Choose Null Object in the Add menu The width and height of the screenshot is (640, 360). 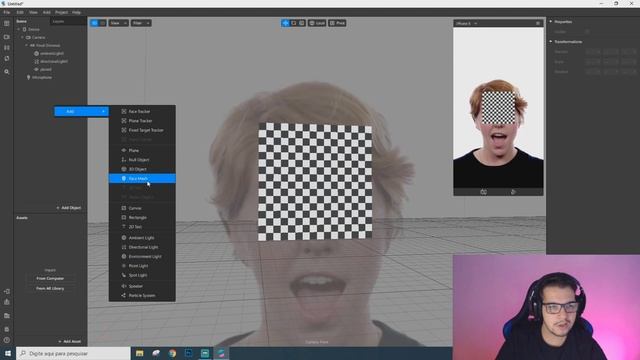pos(142,160)
